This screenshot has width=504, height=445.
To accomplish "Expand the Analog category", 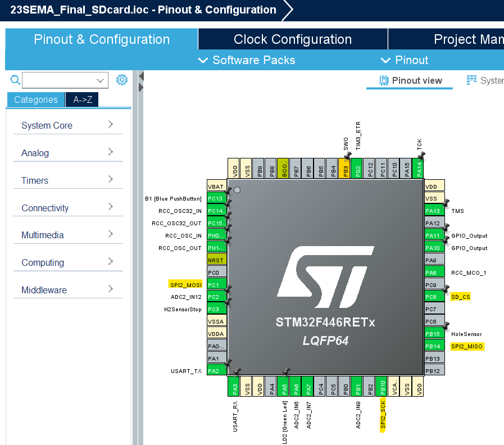I will [68, 153].
